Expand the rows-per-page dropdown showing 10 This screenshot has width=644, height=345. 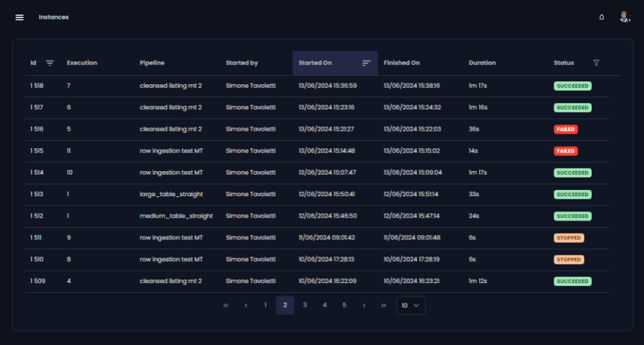coord(411,305)
